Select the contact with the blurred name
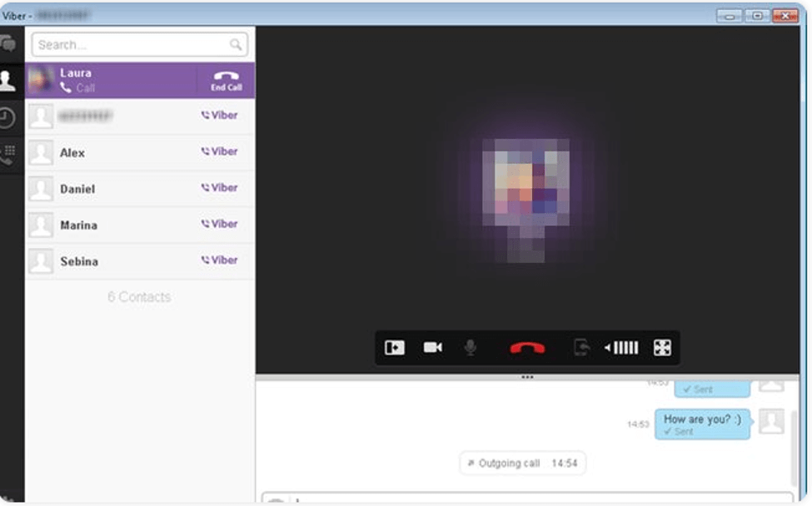Screen dimensions: 812x506 pyautogui.click(x=140, y=117)
